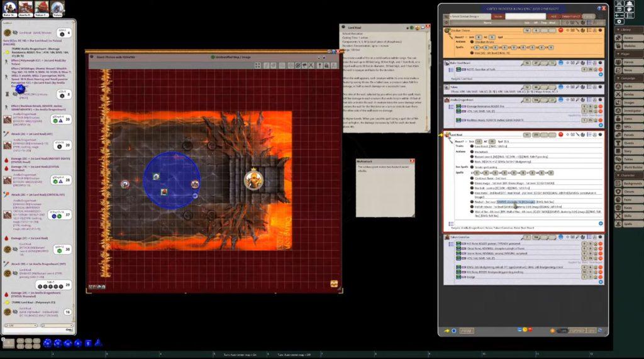Collapse the Library sidebar section
Screen dimensions: 644x359
[x=629, y=30]
